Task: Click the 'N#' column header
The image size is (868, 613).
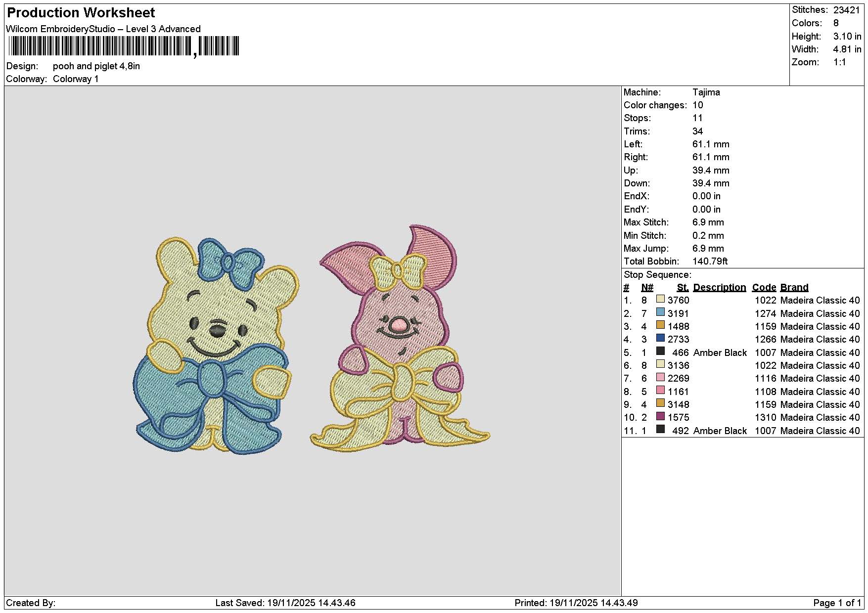Action: coord(647,287)
